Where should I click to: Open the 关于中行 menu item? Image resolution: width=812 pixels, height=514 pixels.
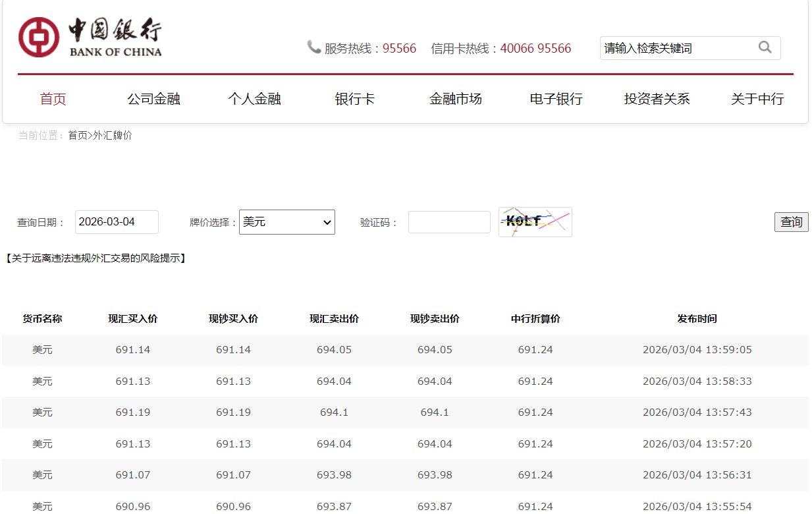pyautogui.click(x=757, y=99)
